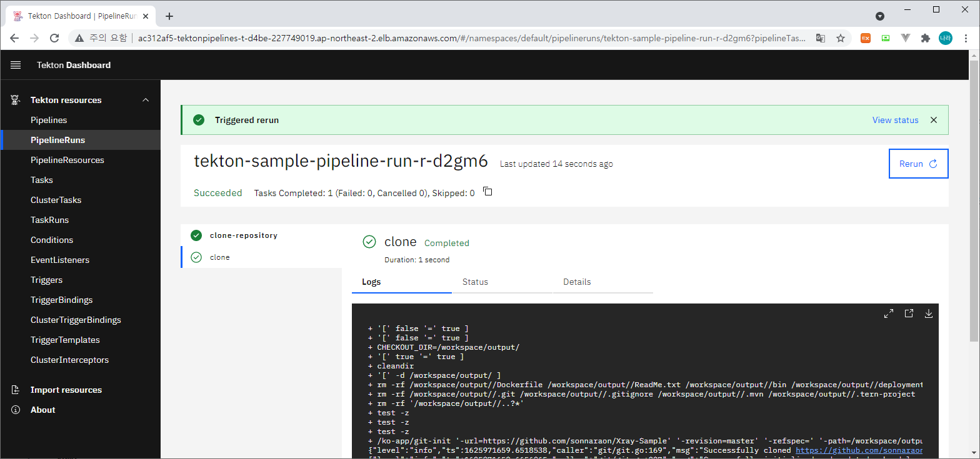Open Import resources page
The height and width of the screenshot is (459, 980).
point(80,390)
